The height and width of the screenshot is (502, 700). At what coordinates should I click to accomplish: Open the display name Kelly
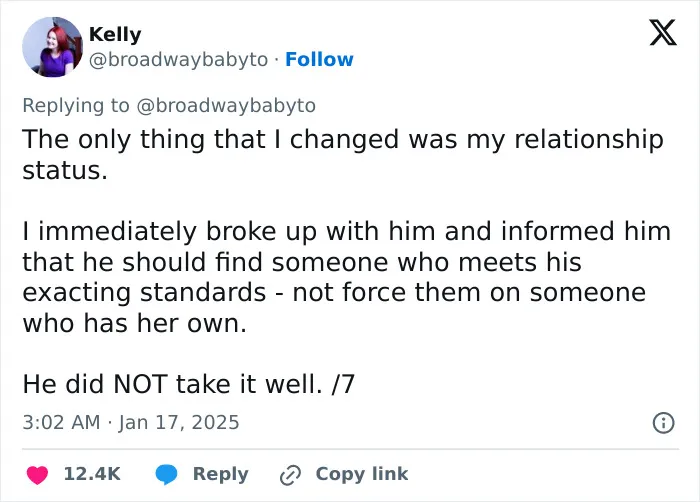coord(115,34)
